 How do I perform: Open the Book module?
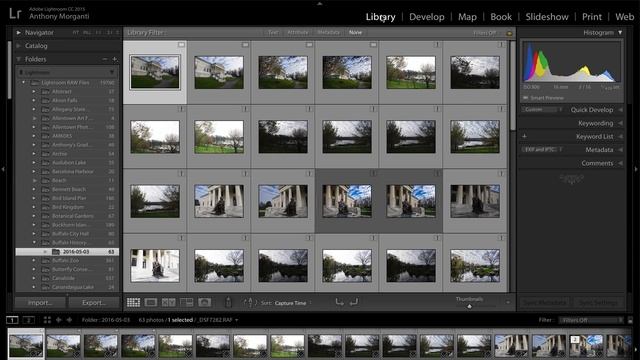point(501,17)
